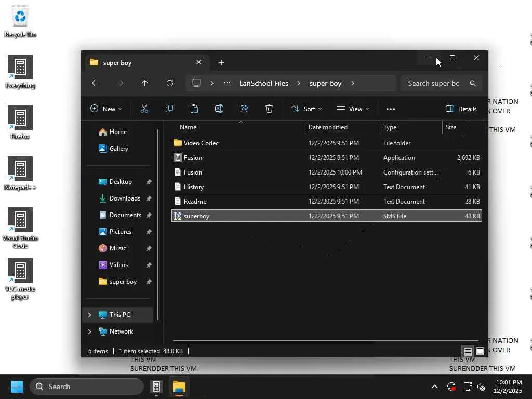Click the muted volume tray icon
This screenshot has width=532, height=399.
tap(481, 387)
